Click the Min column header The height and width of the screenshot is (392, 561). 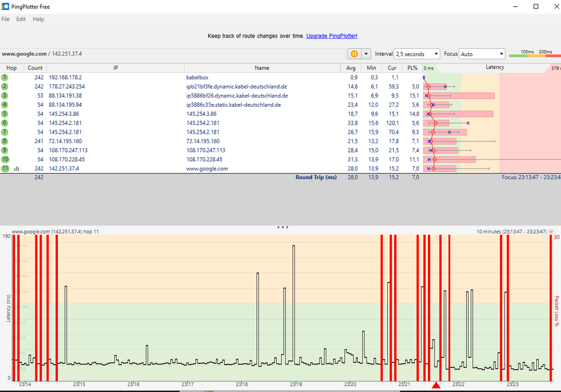[371, 68]
